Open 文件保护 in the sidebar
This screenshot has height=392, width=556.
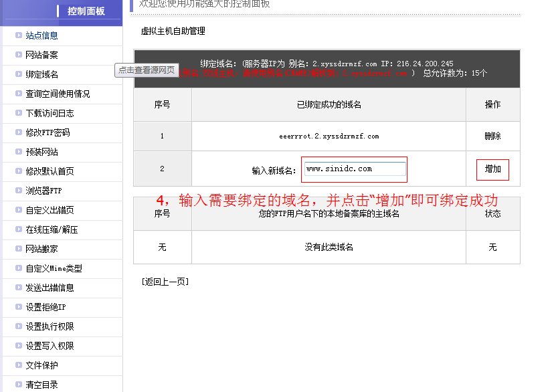click(41, 365)
